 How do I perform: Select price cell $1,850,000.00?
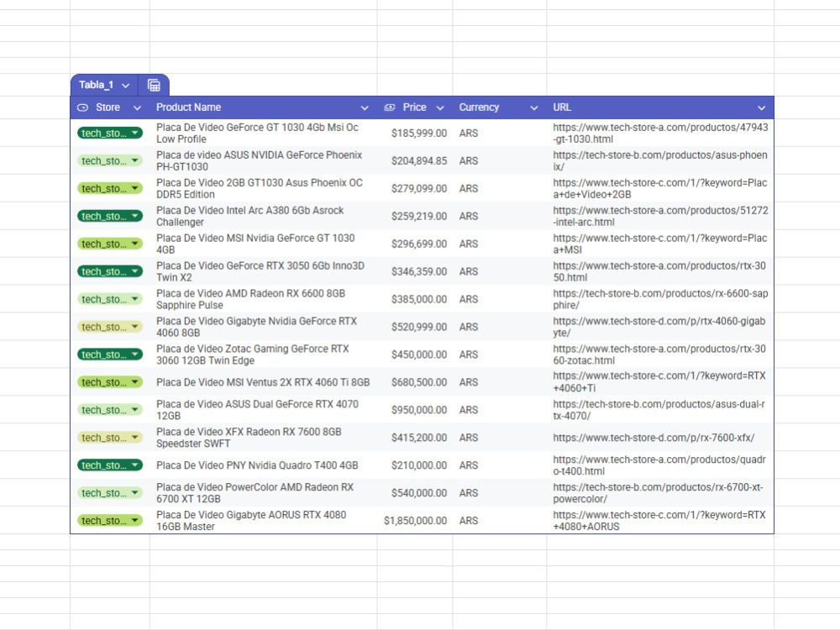[x=415, y=520]
